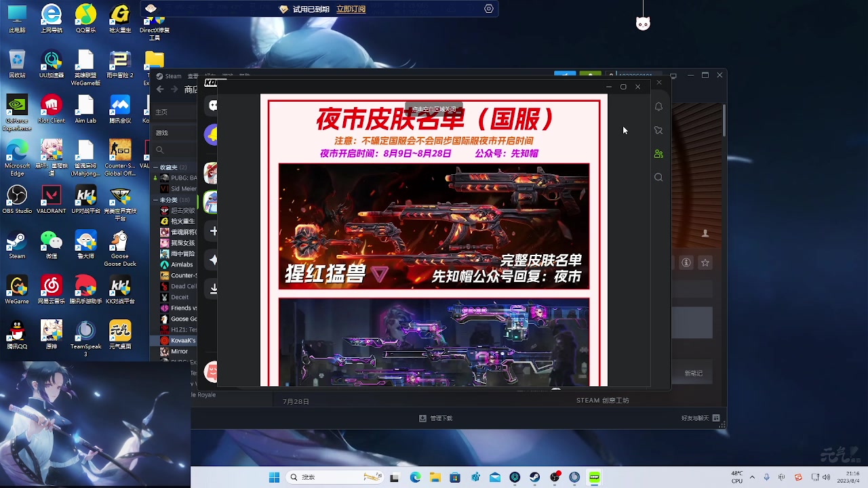Image resolution: width=868 pixels, height=488 pixels.
Task: Click the Steam icon in the taskbar
Action: coord(535,477)
